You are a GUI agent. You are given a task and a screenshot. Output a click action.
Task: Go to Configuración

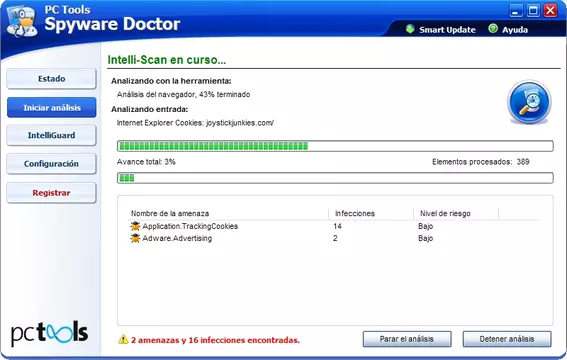52,164
